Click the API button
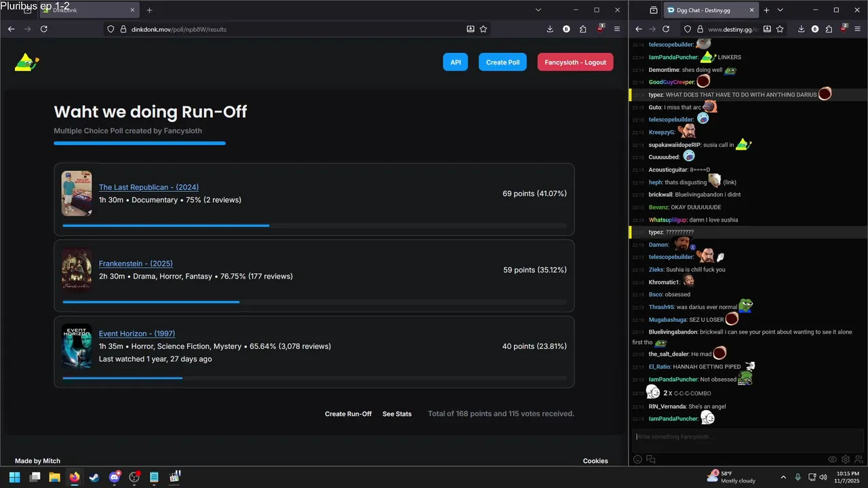868x488 pixels. [x=456, y=62]
